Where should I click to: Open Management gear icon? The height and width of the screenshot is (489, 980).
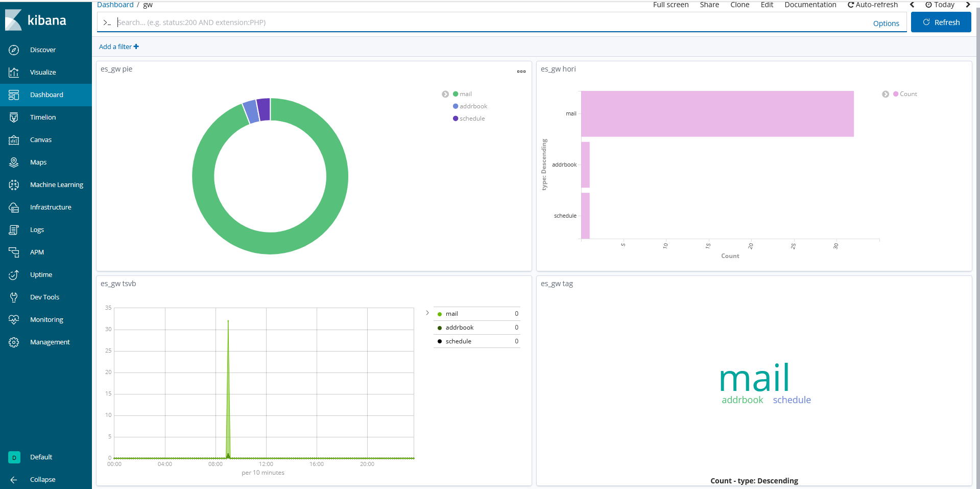click(14, 342)
